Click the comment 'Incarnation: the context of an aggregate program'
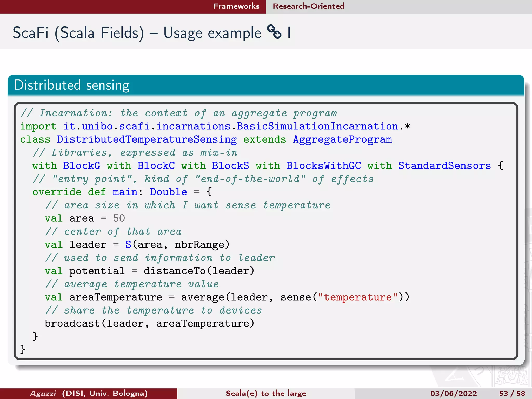 point(179,113)
